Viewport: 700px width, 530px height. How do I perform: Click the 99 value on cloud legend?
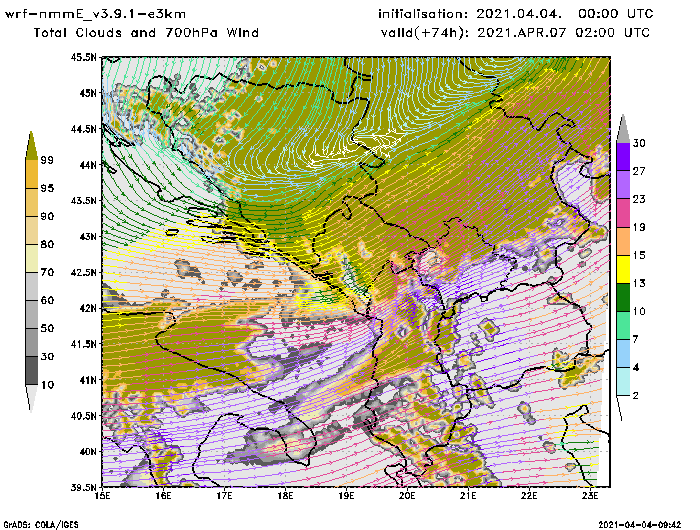[x=47, y=160]
